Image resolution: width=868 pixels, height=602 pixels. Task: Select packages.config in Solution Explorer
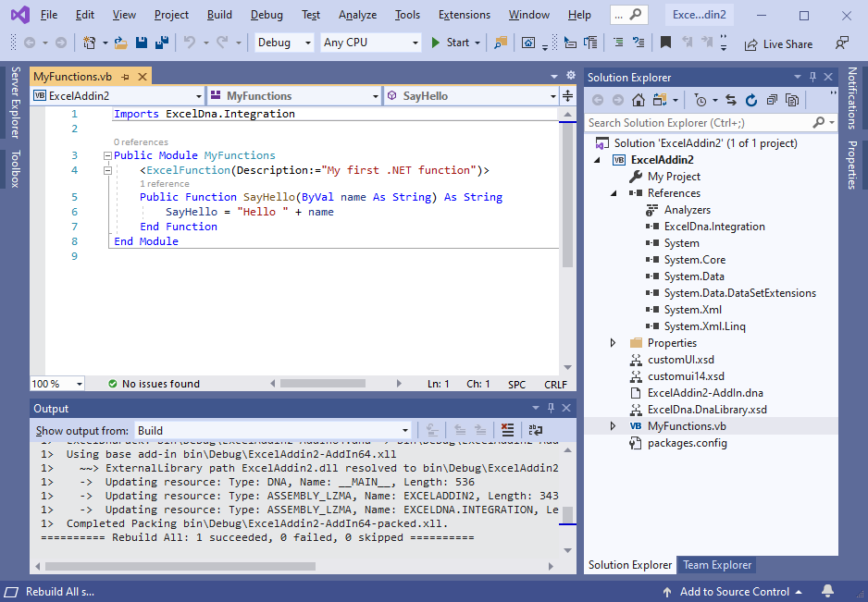687,443
